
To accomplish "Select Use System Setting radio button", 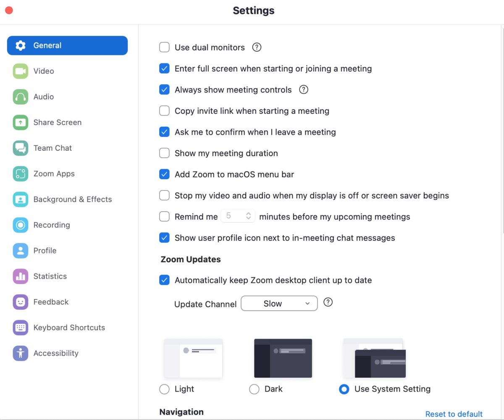I will pos(344,389).
